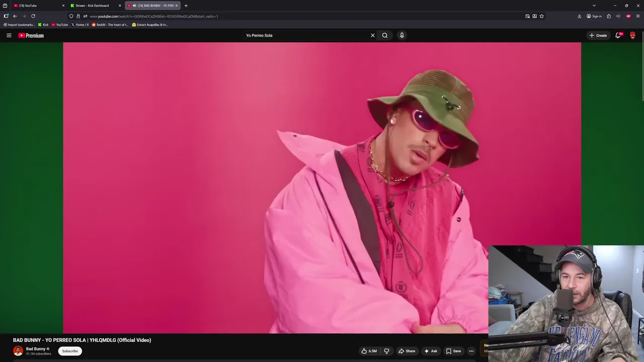Open the ABP adblock extension
Image resolution: width=644 pixels, height=362 pixels.
(628, 16)
